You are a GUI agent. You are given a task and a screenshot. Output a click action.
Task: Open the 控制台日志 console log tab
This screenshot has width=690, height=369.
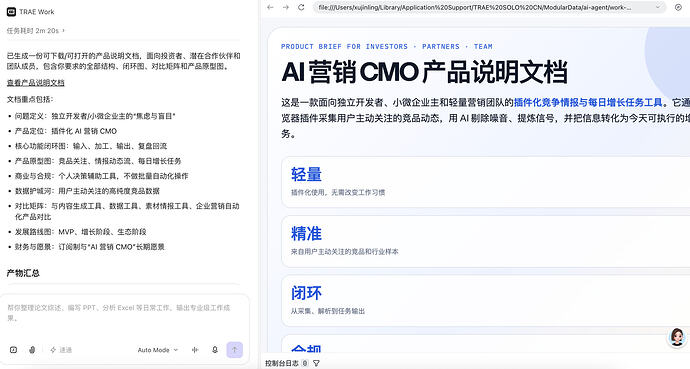282,363
